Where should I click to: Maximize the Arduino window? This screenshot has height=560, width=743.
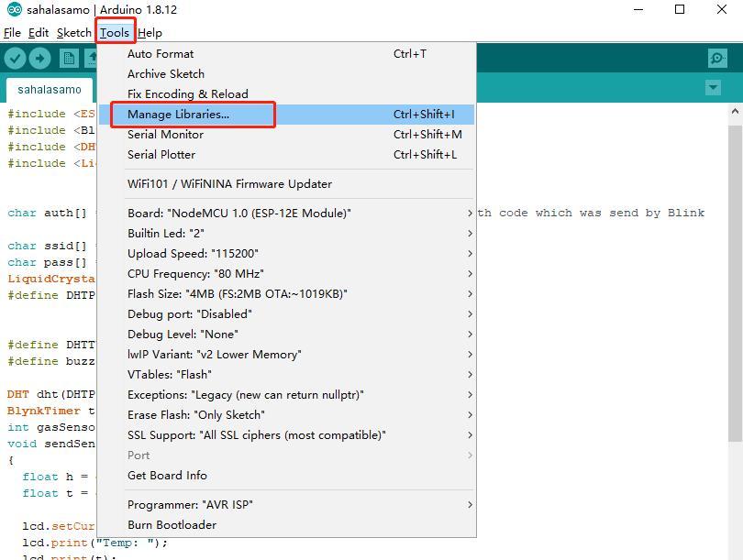[680, 9]
